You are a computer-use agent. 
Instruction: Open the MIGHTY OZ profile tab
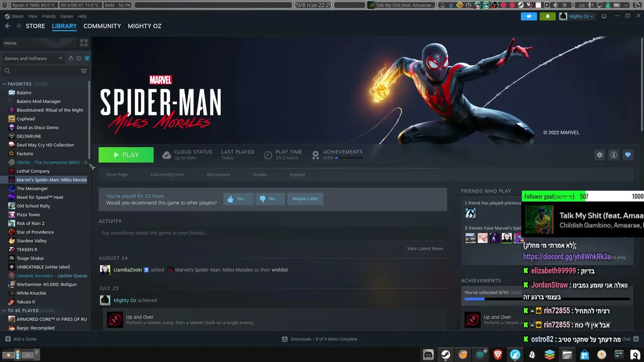tap(144, 26)
